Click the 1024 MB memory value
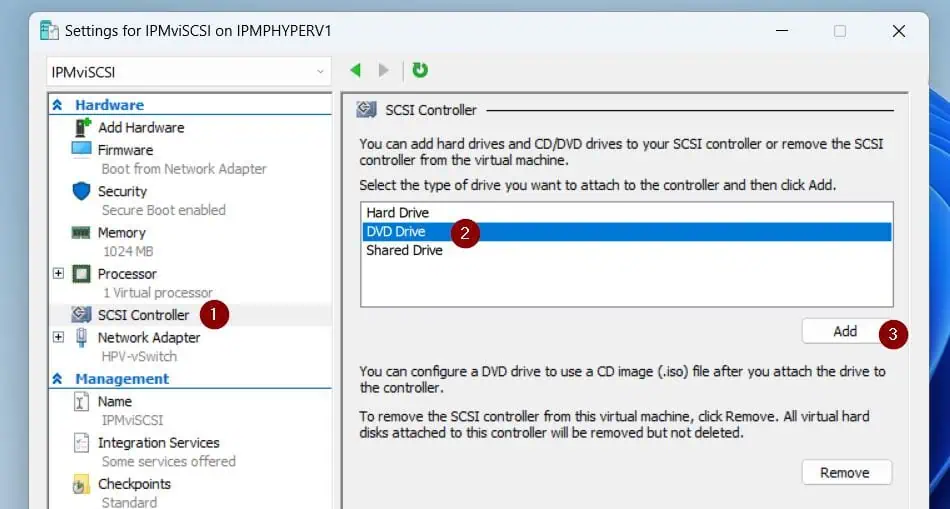The image size is (950, 509). (128, 251)
